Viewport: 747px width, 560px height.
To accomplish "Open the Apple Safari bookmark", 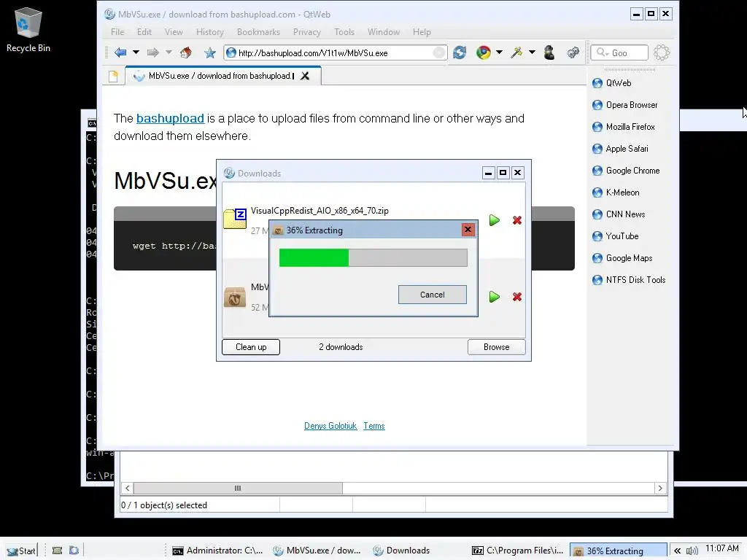I will click(x=620, y=149).
